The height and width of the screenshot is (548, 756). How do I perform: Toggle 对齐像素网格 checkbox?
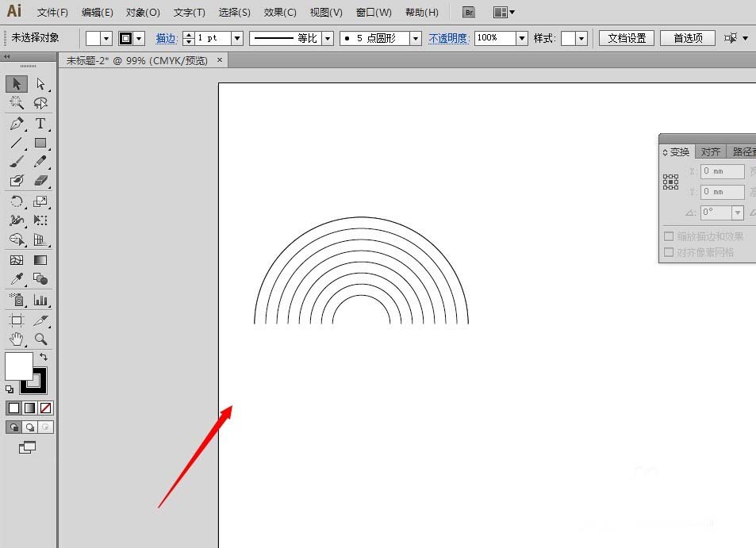click(x=669, y=252)
